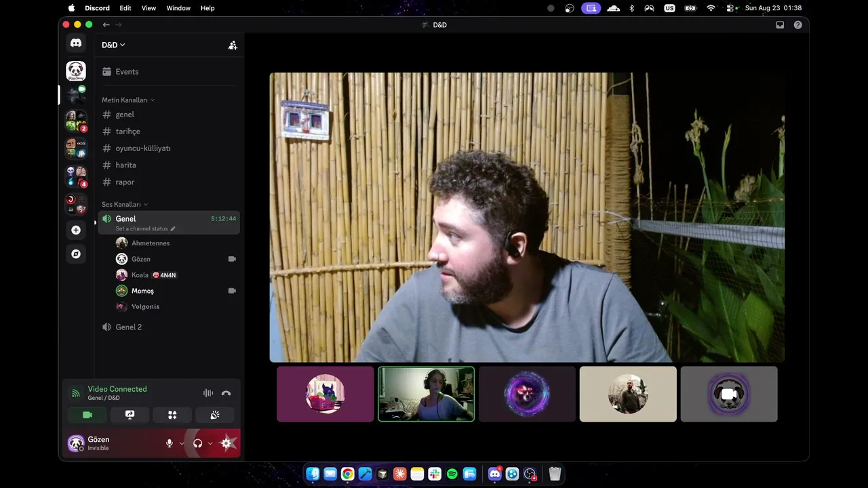The width and height of the screenshot is (868, 488).
Task: Focus the beige participant tile
Action: [x=628, y=394]
